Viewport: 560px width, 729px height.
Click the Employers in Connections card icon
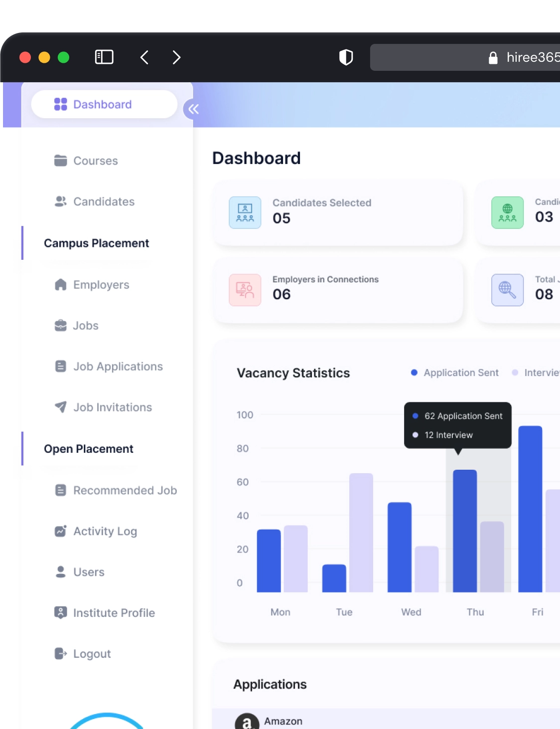pyautogui.click(x=245, y=290)
